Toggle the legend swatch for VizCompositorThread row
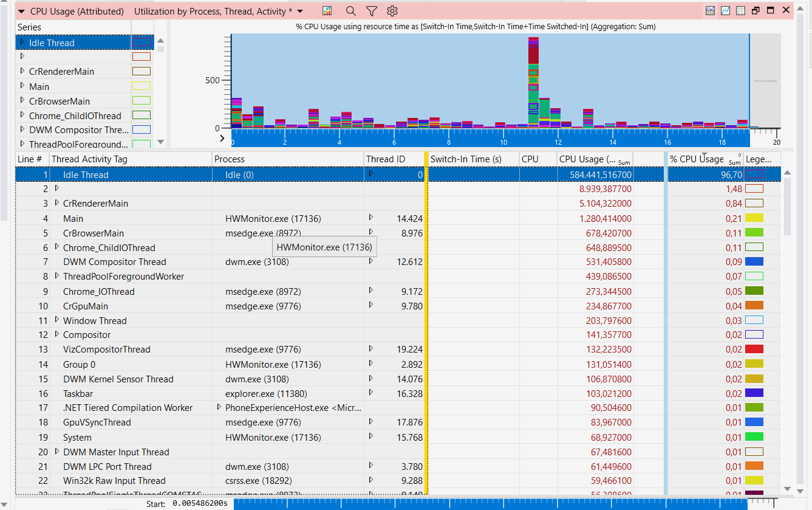Viewport: 812px width, 510px height. click(x=754, y=349)
